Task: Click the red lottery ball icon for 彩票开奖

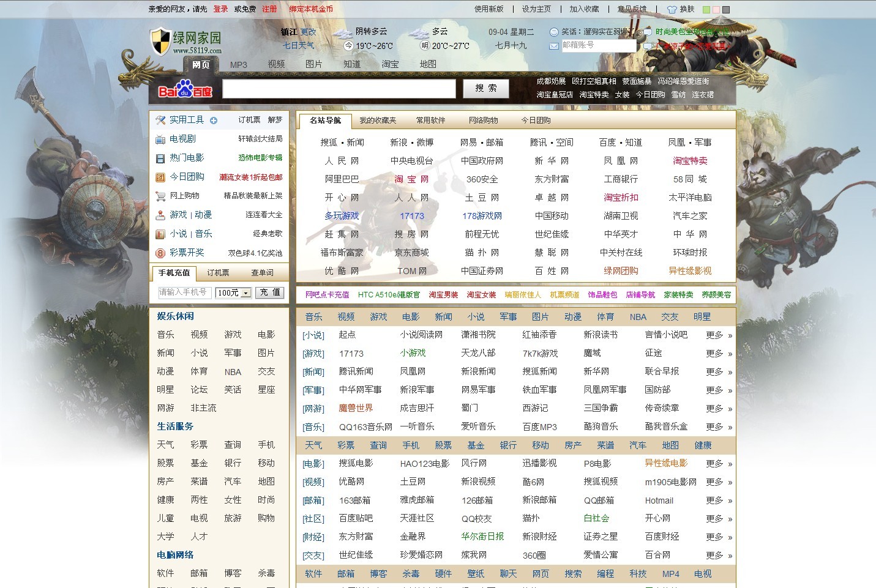Action: [x=160, y=253]
